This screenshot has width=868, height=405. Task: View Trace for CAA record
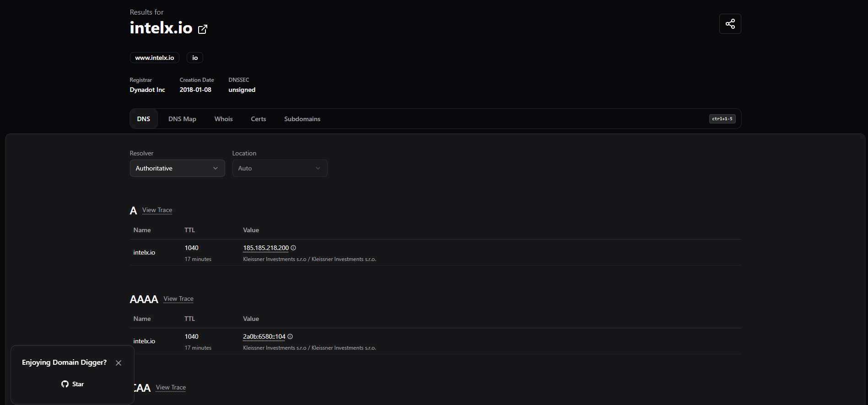point(171,388)
